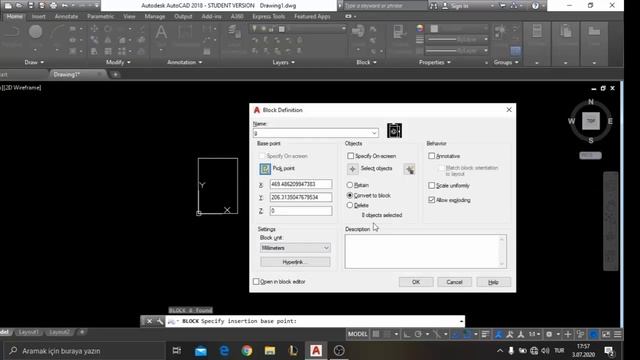Open the block Name dropdown
The height and width of the screenshot is (360, 640).
pyautogui.click(x=374, y=133)
